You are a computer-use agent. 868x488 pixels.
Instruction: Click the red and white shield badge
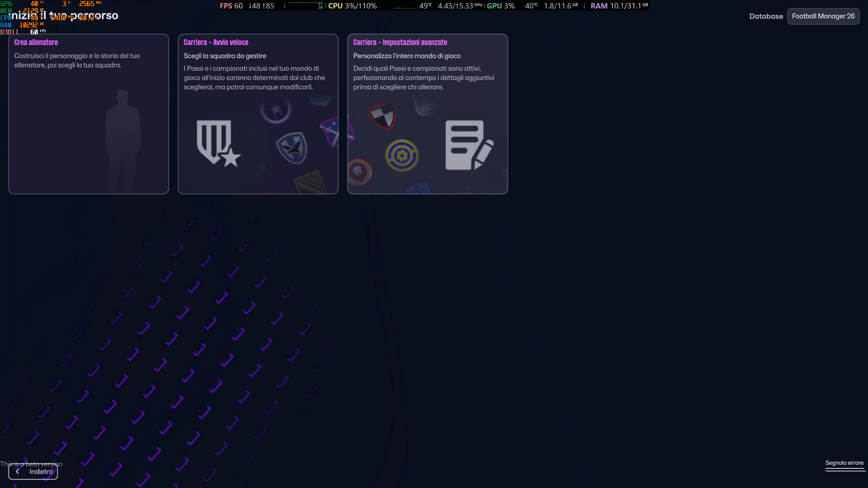tap(382, 115)
